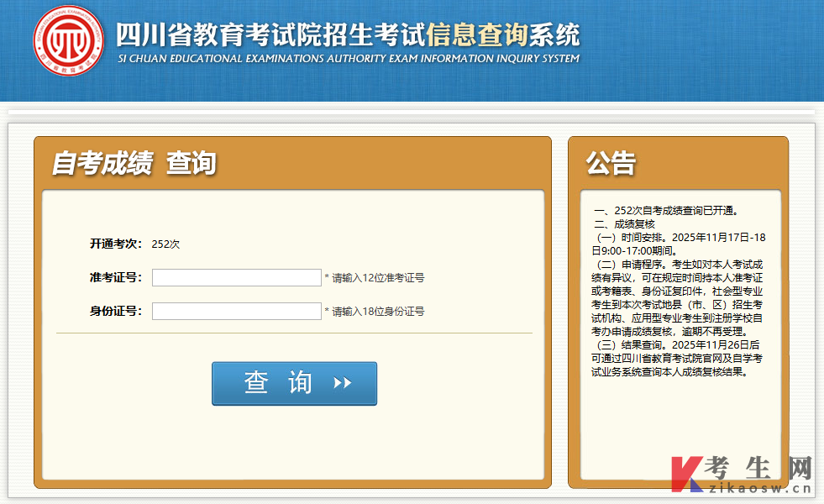This screenshot has width=824, height=504.
Task: Click the 身份证号 field label
Action: (116, 311)
